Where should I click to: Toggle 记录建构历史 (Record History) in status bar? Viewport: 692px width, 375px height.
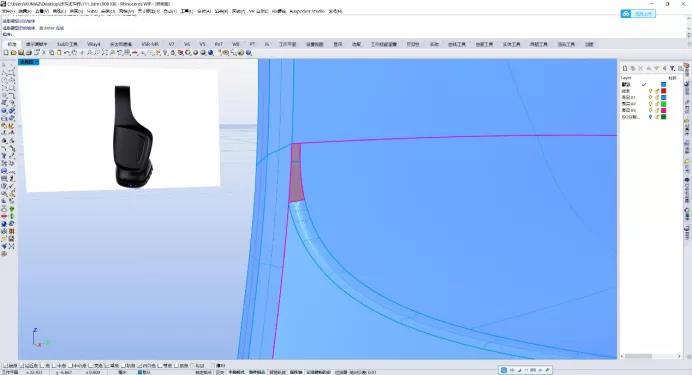click(318, 372)
